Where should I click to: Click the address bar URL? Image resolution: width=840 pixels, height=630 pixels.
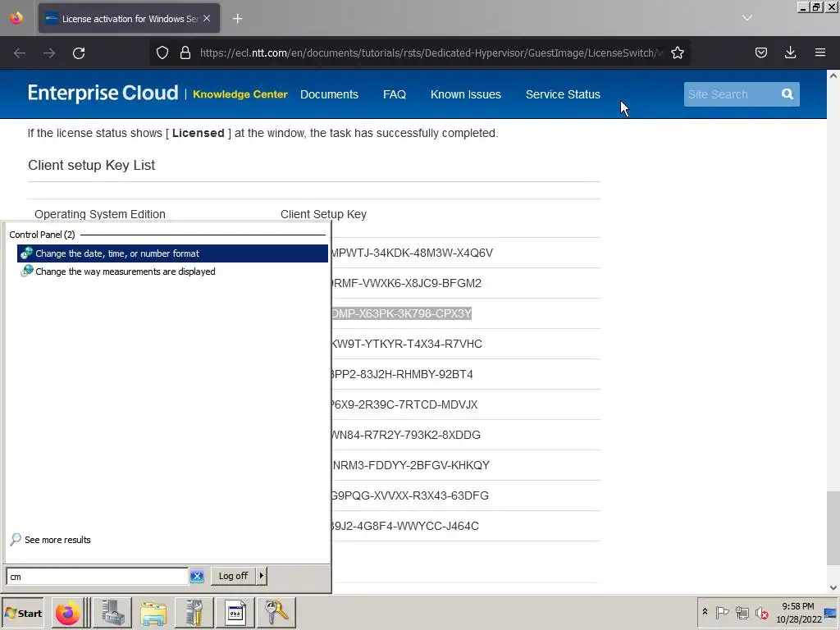click(431, 52)
